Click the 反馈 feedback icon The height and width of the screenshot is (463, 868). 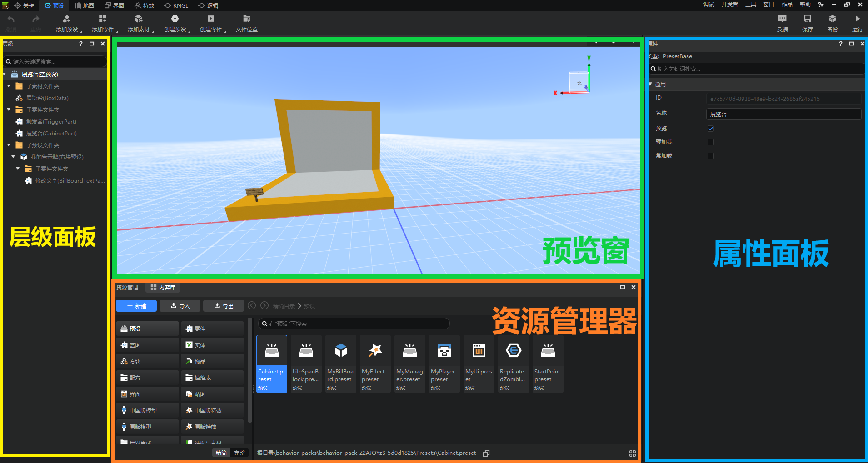(x=782, y=19)
